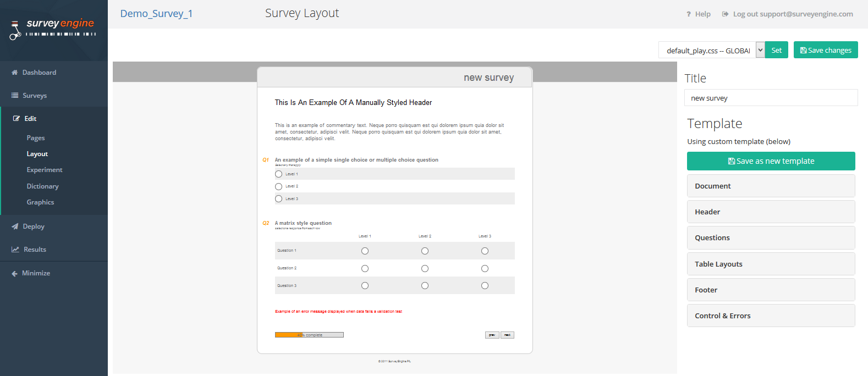Select the Level 3 radio button in Q1
The height and width of the screenshot is (376, 868).
278,199
